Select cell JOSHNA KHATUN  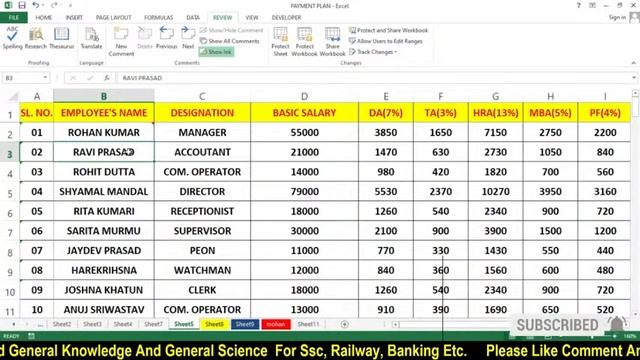pos(104,290)
